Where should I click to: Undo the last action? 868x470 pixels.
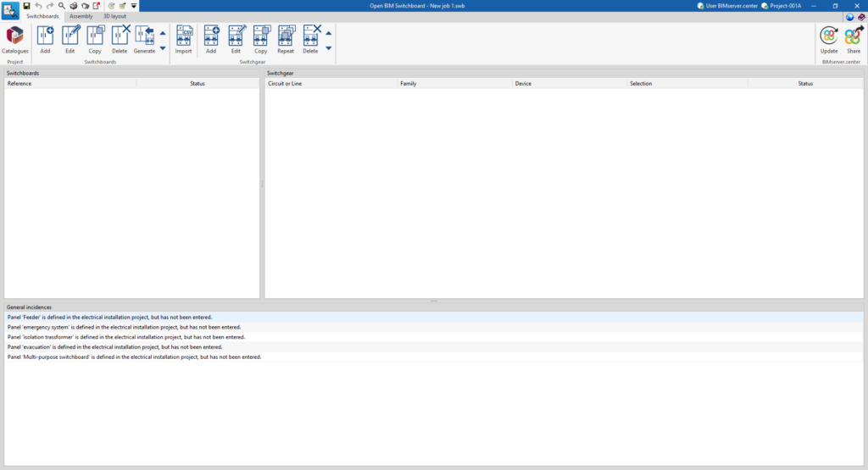(38, 6)
